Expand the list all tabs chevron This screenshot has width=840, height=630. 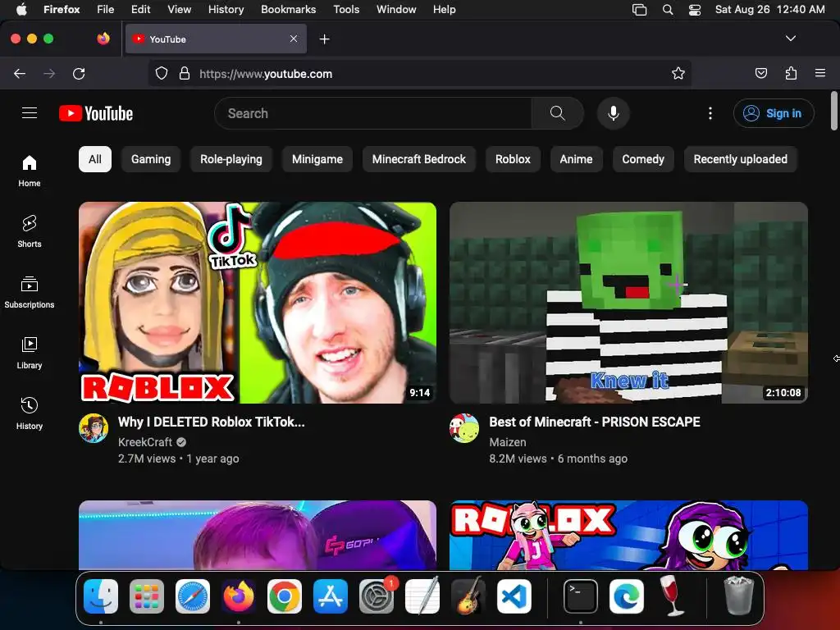point(791,39)
